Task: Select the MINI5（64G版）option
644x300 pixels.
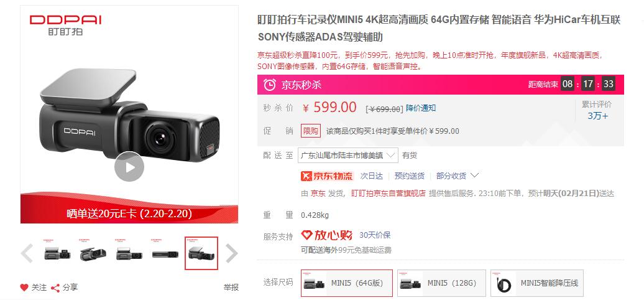Action: click(x=347, y=283)
